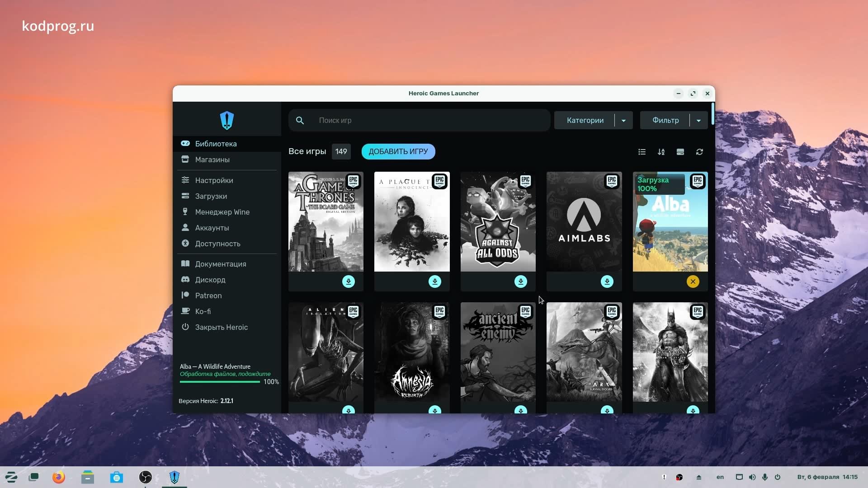Click Epic badge on Aimlabs card

pos(612,181)
